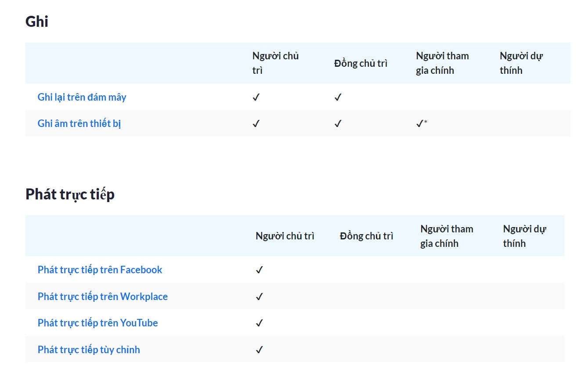Click checkmark in Workplace livestream row

pyautogui.click(x=259, y=297)
